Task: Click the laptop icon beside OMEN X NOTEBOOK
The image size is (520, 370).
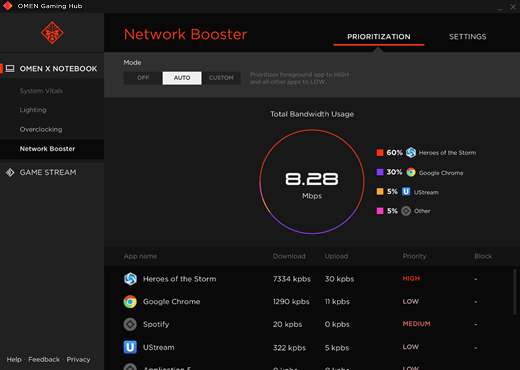Action: coord(10,69)
